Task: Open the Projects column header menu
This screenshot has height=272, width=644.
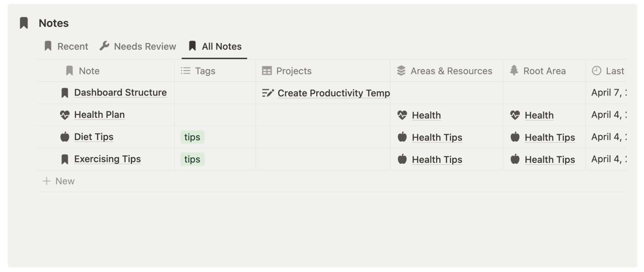Action: coord(293,71)
